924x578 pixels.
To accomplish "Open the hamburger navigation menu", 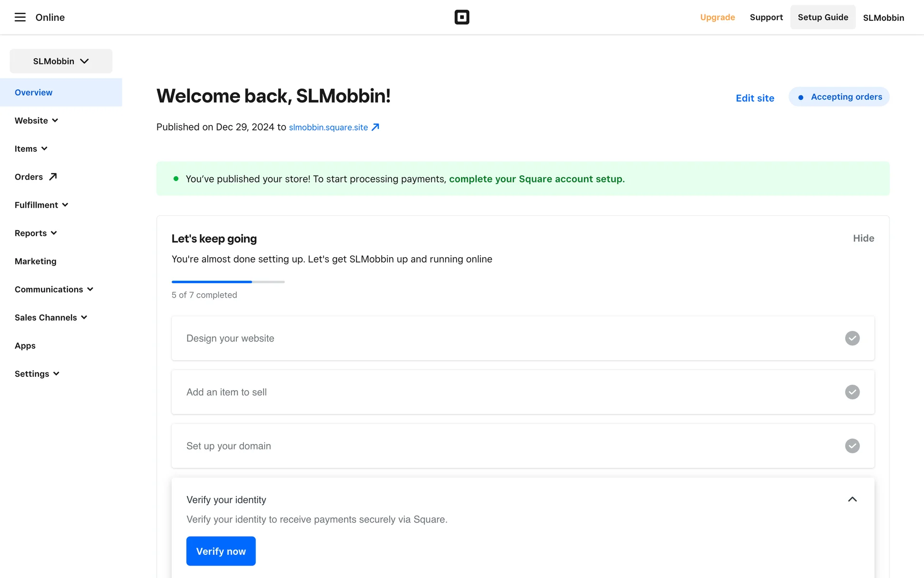I will 20,17.
